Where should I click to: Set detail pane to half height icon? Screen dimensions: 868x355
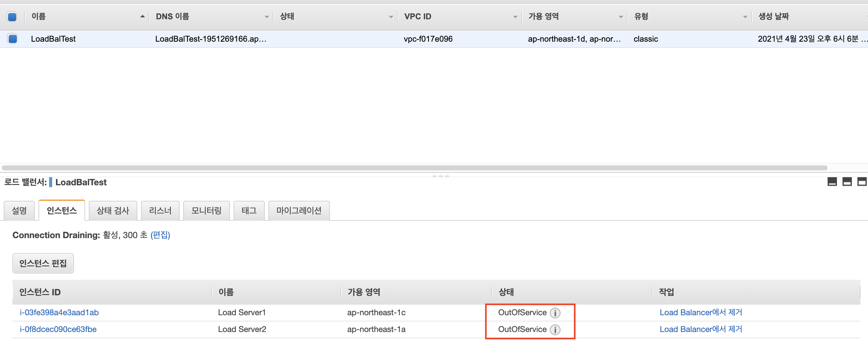click(847, 182)
